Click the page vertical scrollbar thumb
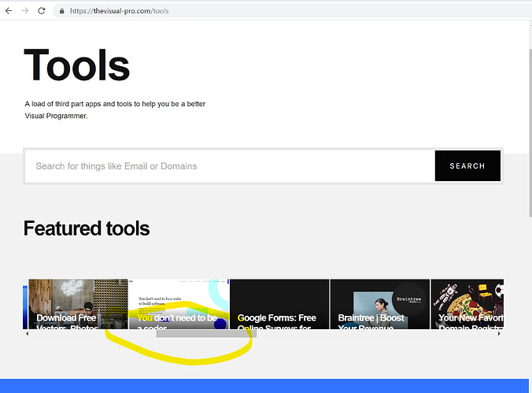The height and width of the screenshot is (393, 532). click(x=530, y=132)
